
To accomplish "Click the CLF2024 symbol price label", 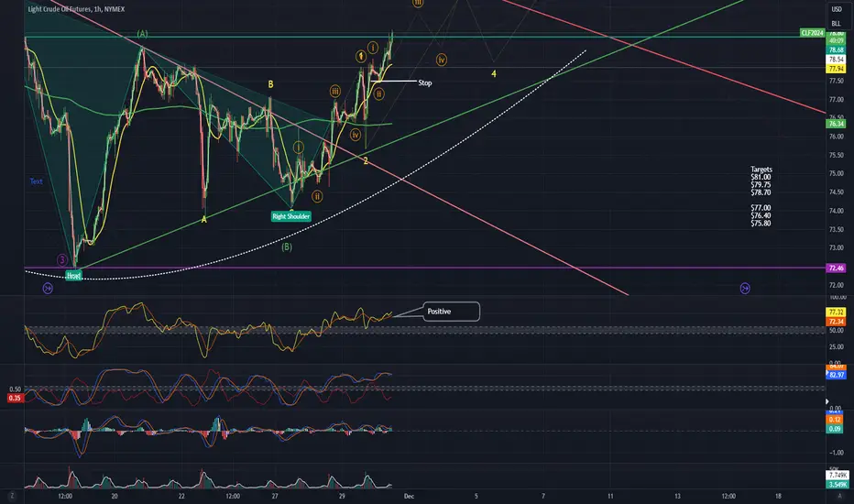I will 812,33.
